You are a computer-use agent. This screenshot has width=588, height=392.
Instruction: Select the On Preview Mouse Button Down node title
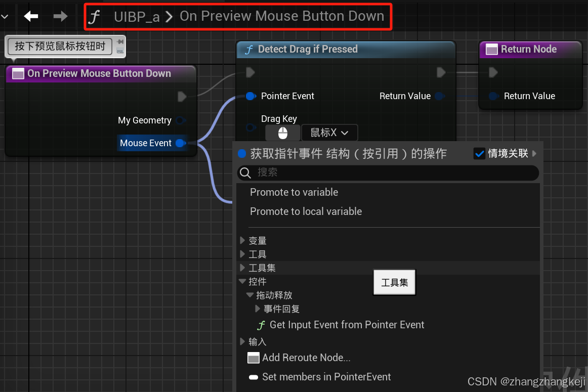click(x=99, y=73)
